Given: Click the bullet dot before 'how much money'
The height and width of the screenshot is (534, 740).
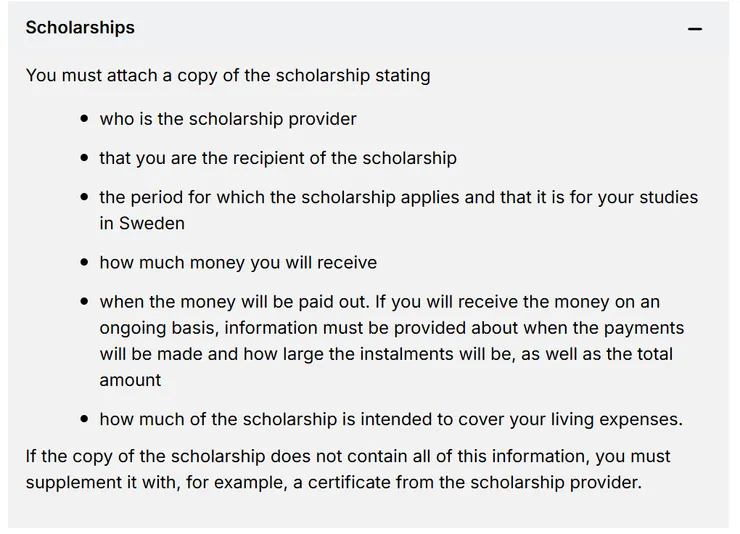Looking at the screenshot, I should [x=84, y=262].
